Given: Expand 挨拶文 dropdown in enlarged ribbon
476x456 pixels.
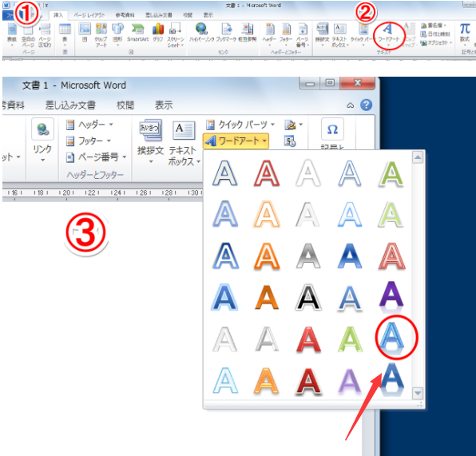Looking at the screenshot, I should [x=151, y=162].
